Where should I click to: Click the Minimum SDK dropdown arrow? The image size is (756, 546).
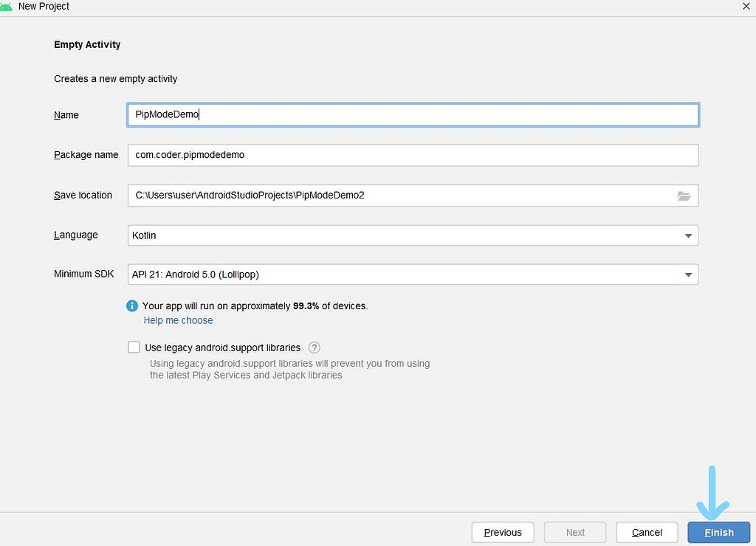(x=688, y=274)
